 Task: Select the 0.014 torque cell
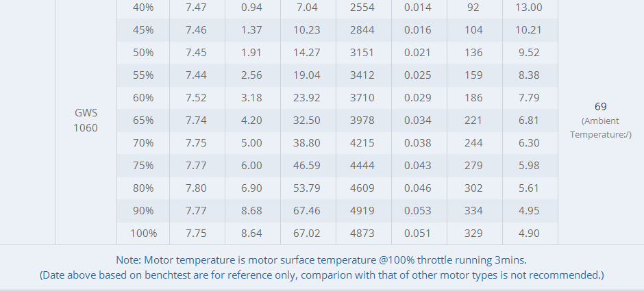418,8
